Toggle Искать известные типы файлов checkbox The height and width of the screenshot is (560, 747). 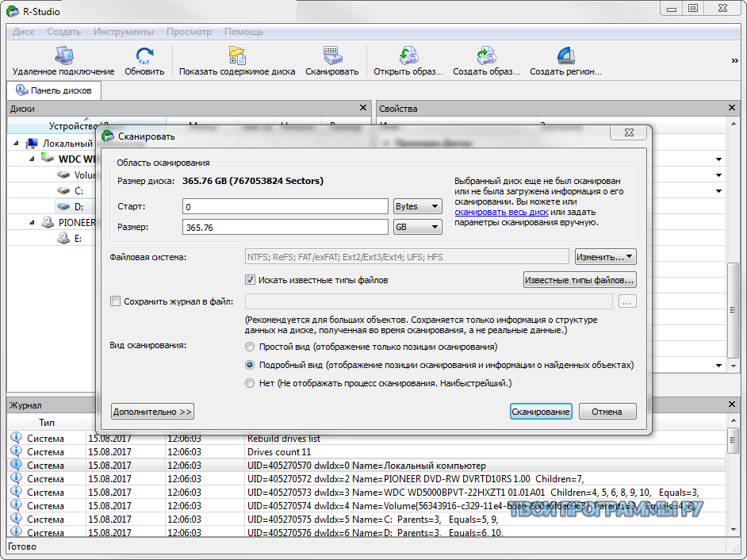tap(250, 280)
